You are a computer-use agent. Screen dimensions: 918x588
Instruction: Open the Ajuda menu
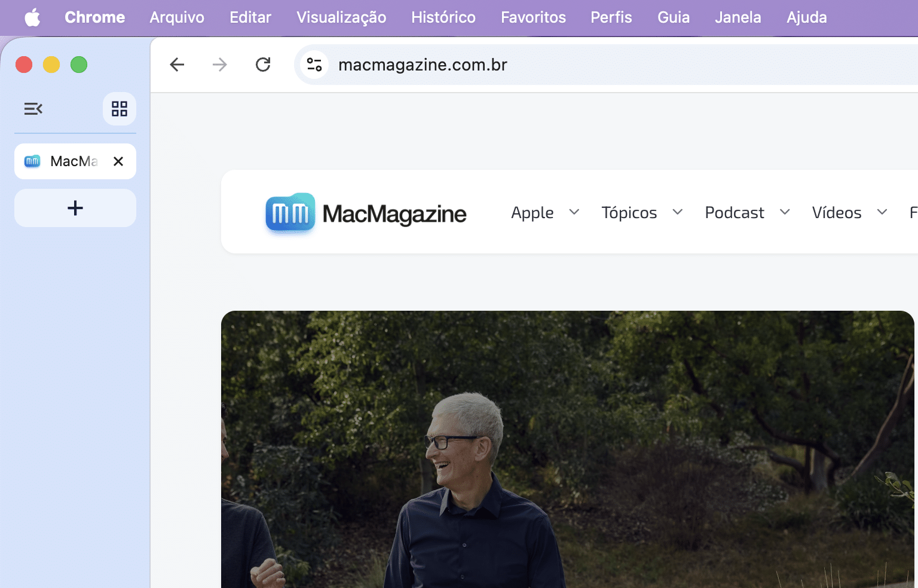pos(807,17)
